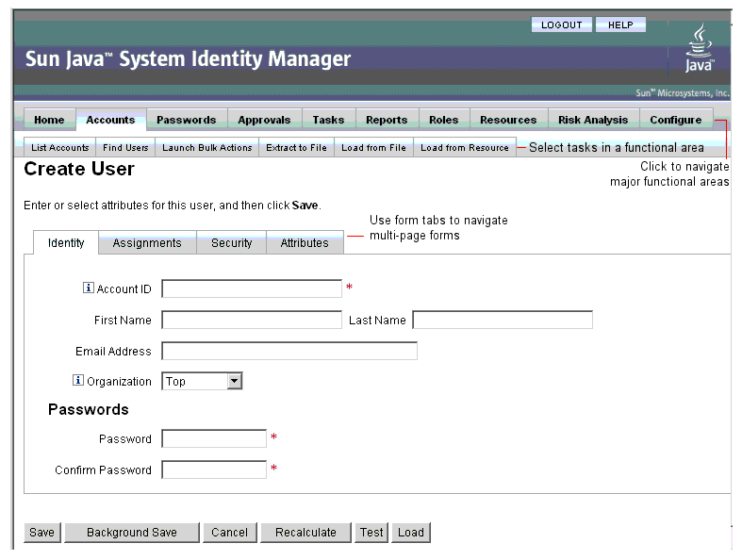Open the Home tab
Viewport: 742px width, 560px height.
coord(49,120)
